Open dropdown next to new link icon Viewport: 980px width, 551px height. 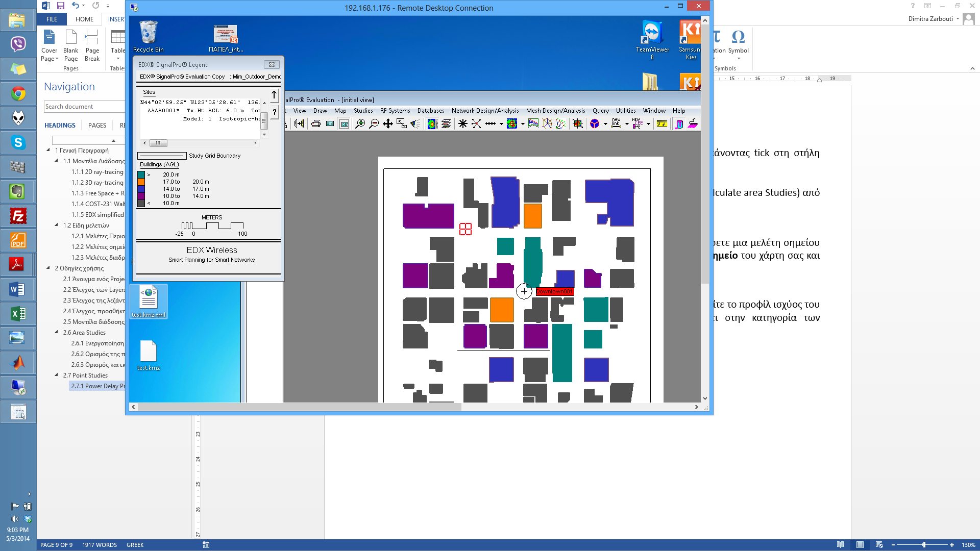pos(627,124)
